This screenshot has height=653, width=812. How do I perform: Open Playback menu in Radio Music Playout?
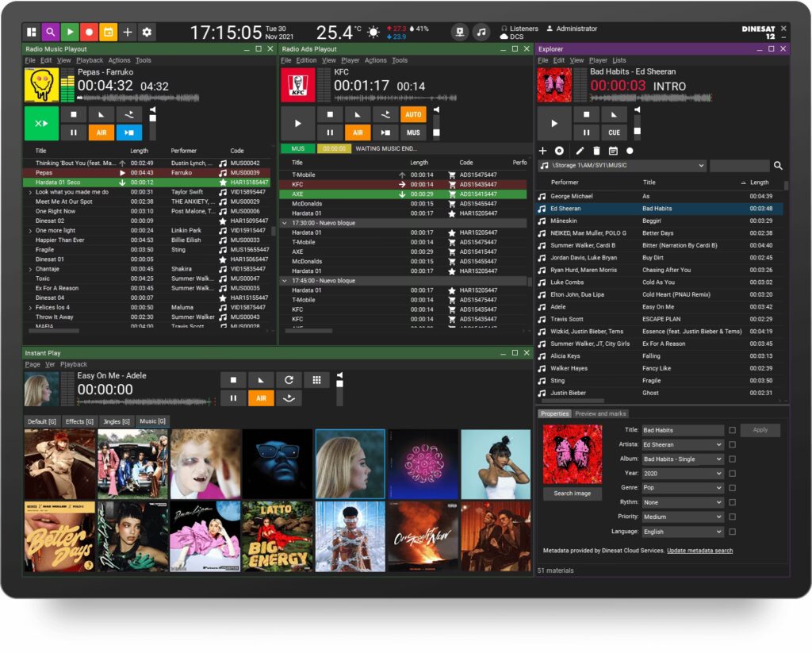click(90, 60)
